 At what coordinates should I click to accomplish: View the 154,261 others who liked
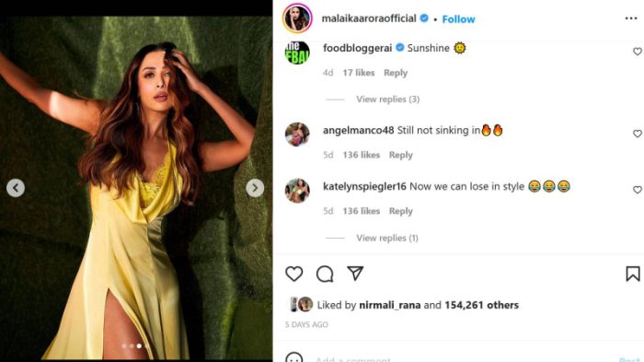pos(481,305)
